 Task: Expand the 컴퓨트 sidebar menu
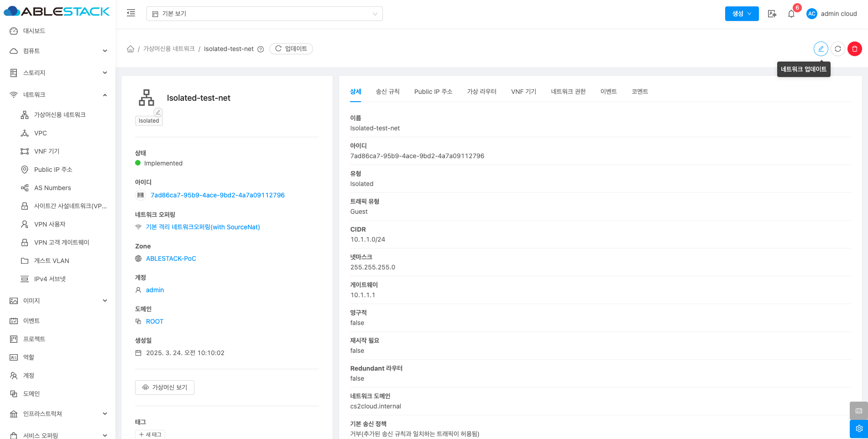[x=58, y=51]
